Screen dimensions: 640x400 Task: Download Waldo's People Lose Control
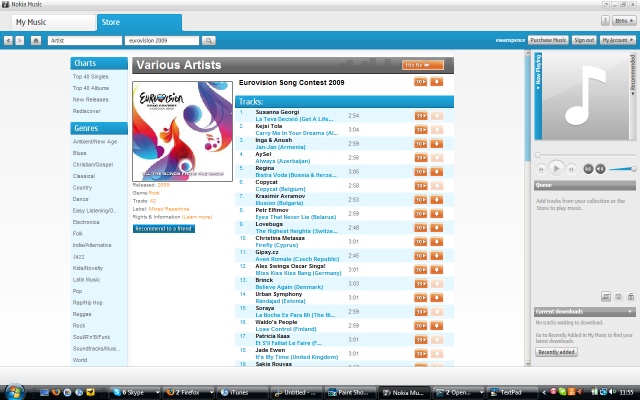point(436,325)
